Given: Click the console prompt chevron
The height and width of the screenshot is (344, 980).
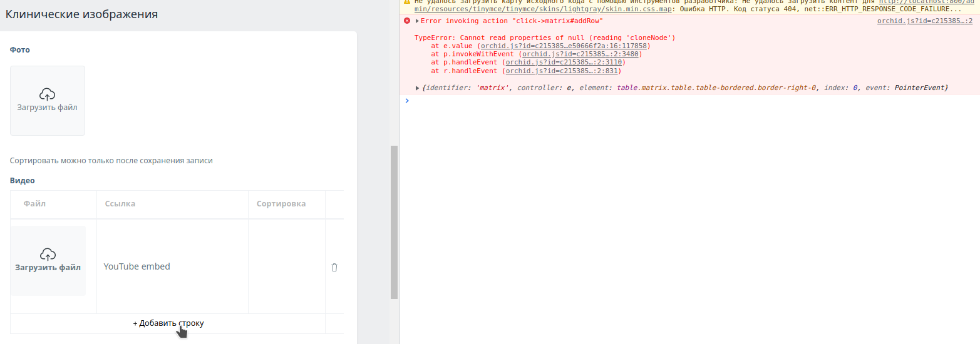Looking at the screenshot, I should [407, 100].
